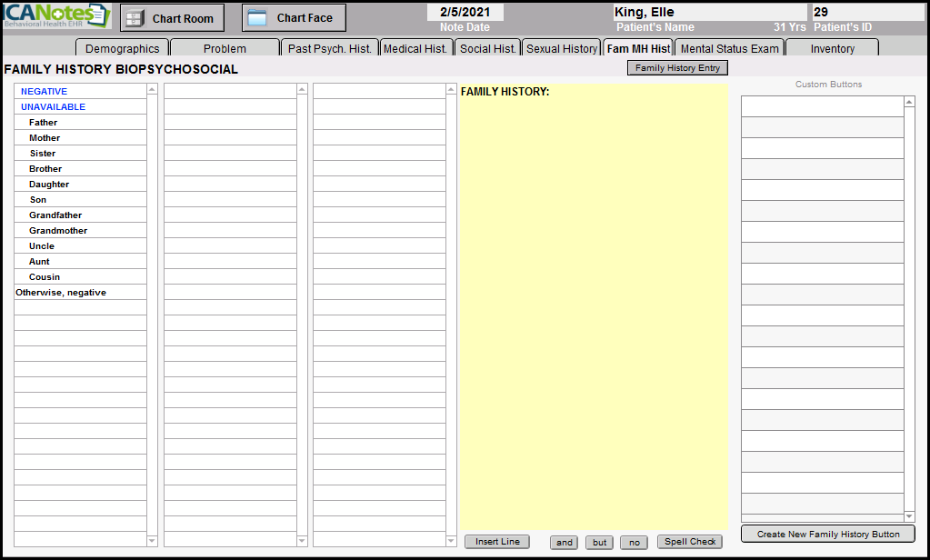Open the Chart Room cabinet icon
Image resolution: width=930 pixels, height=560 pixels.
[x=135, y=18]
